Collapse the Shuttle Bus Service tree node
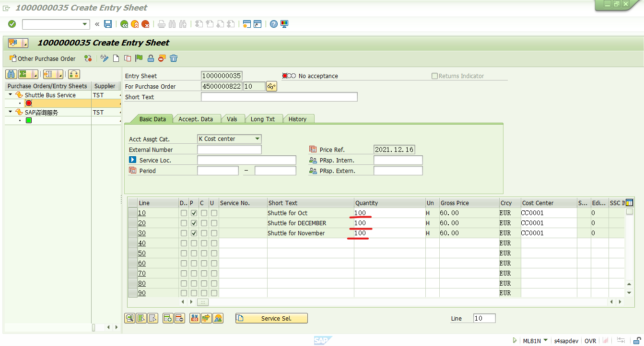Screen dimensions: 644x346 (11, 95)
